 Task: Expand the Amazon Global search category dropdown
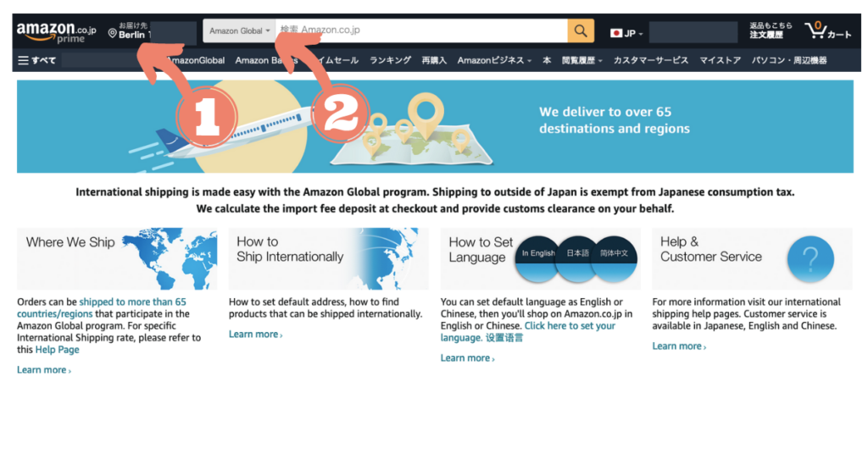coord(239,31)
